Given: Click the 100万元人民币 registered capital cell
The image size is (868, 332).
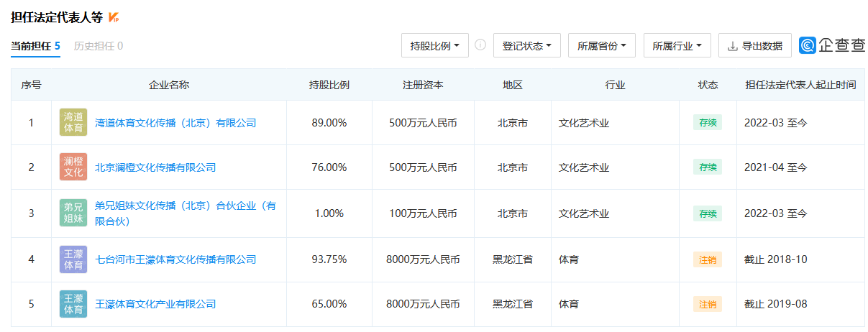Looking at the screenshot, I should tap(423, 213).
